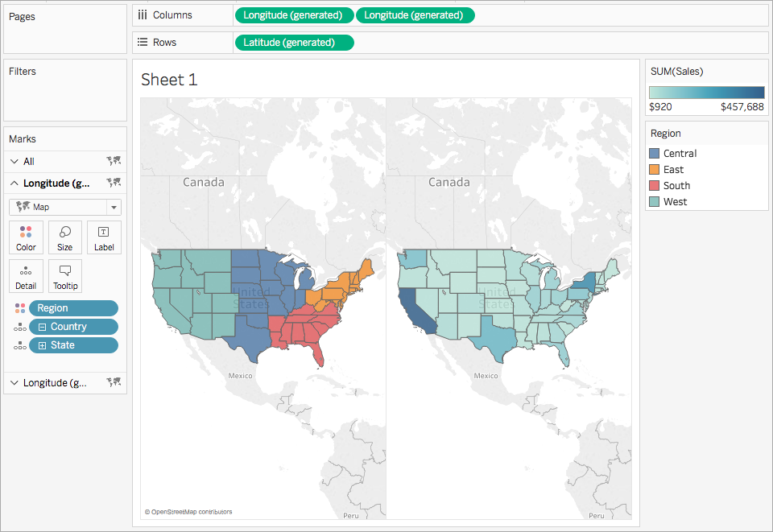Click the color dots icon left of the Region pill
Screen dimensions: 773x532
coord(19,307)
